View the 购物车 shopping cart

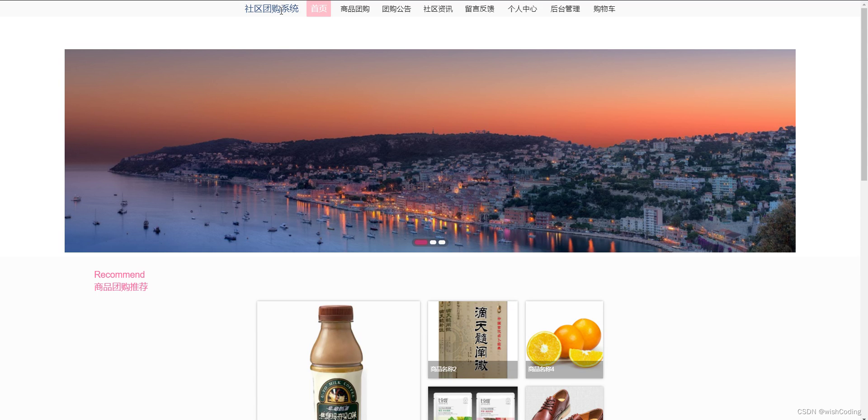click(x=604, y=9)
